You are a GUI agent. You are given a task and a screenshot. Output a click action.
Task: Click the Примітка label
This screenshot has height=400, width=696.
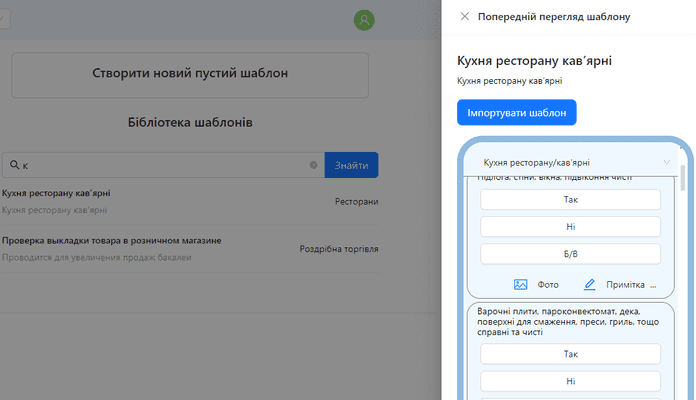click(625, 285)
